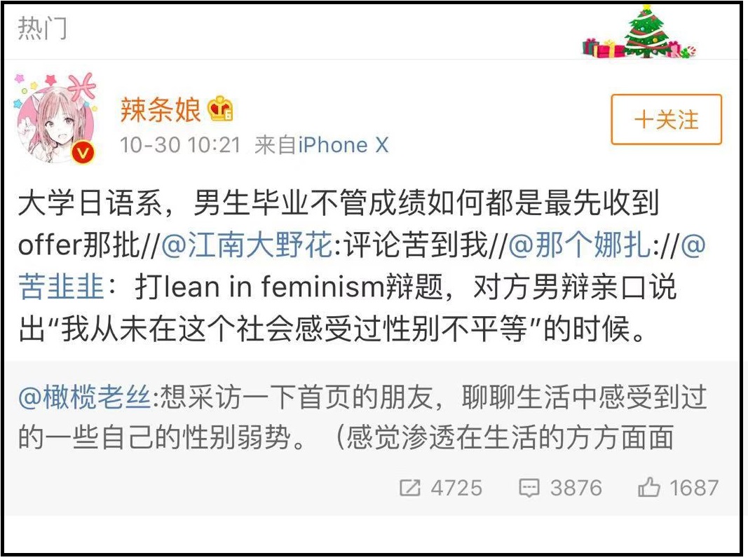Click the orange verified V badge
748x560 pixels.
[84, 151]
